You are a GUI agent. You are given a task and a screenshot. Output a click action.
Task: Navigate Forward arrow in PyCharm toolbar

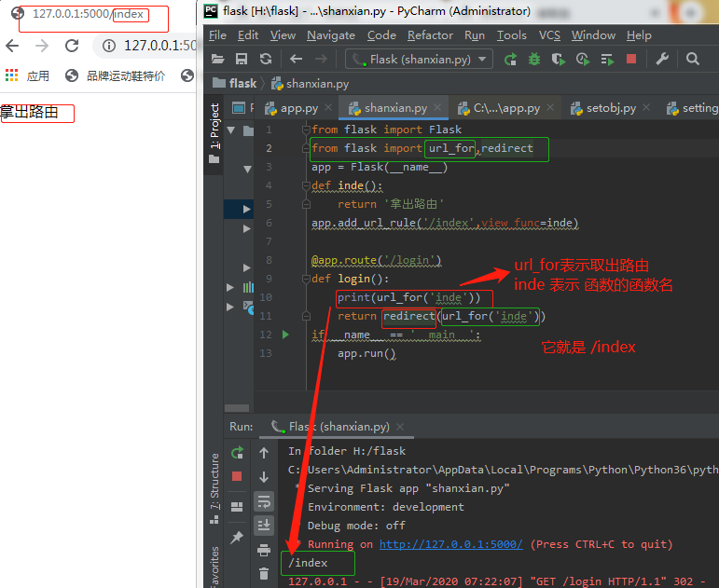click(321, 59)
